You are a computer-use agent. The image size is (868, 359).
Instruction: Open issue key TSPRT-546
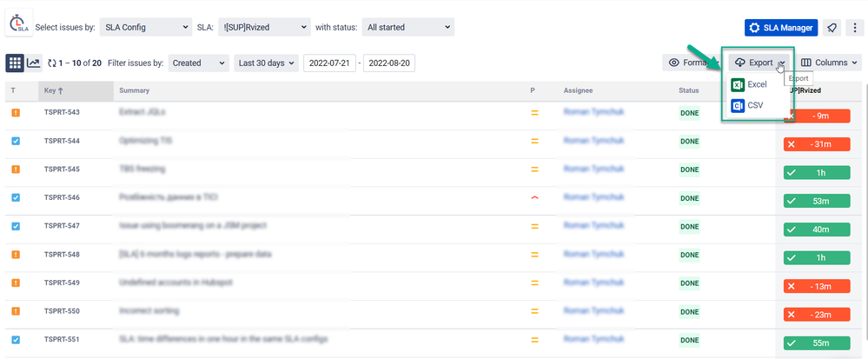[62, 197]
